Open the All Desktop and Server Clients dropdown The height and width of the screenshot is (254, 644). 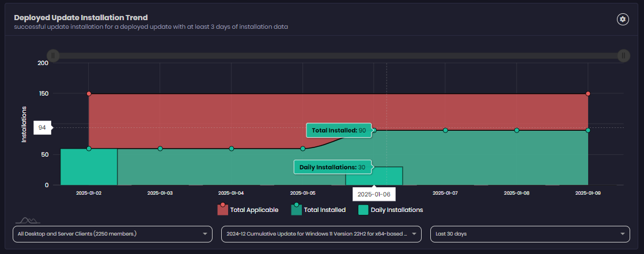112,234
